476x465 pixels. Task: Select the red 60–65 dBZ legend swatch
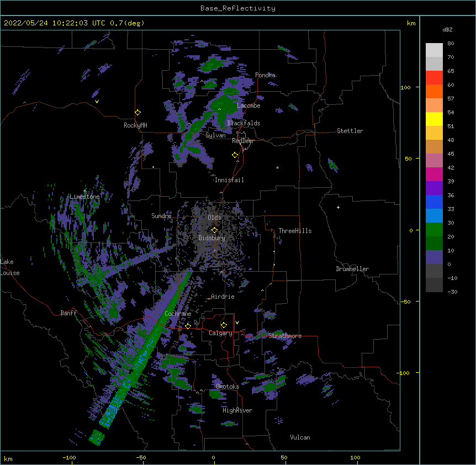pos(434,77)
